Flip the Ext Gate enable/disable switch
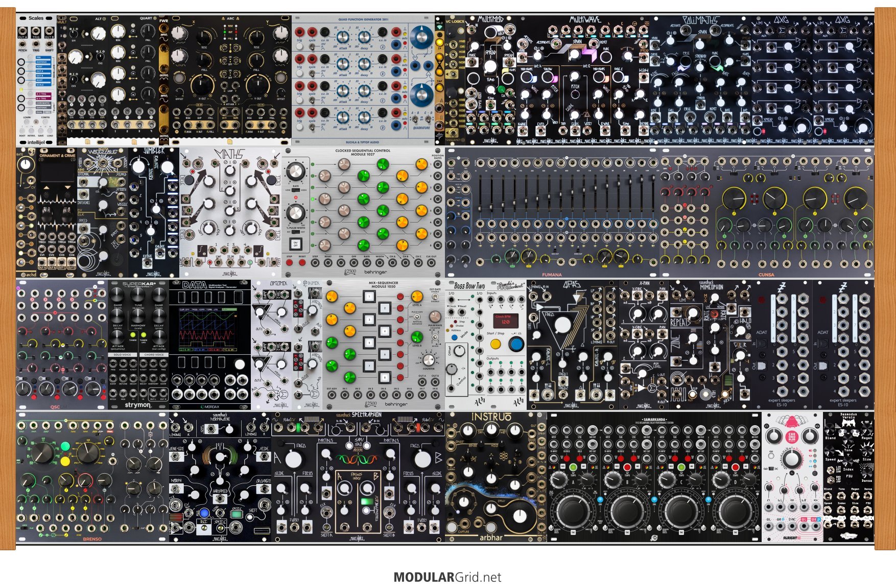896x588 pixels. tap(435, 298)
